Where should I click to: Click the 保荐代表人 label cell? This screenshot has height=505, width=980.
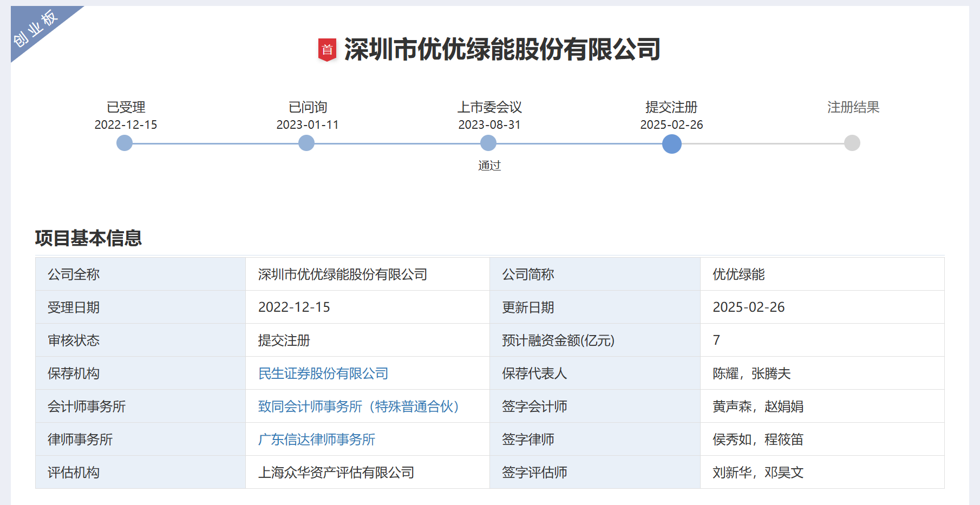pos(595,373)
